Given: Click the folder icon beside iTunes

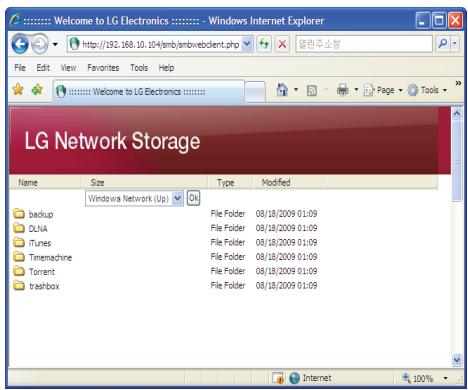Looking at the screenshot, I should point(19,242).
